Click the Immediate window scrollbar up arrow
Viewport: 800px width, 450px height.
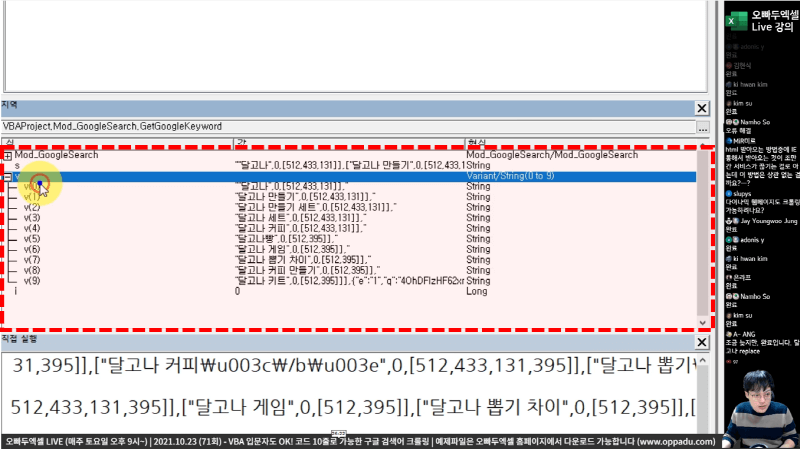(x=703, y=361)
